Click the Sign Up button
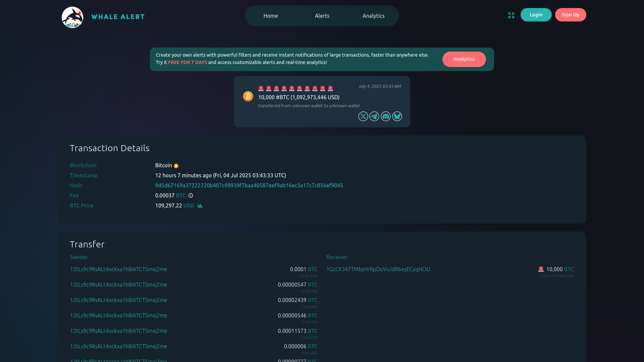644x362 pixels. (571, 15)
